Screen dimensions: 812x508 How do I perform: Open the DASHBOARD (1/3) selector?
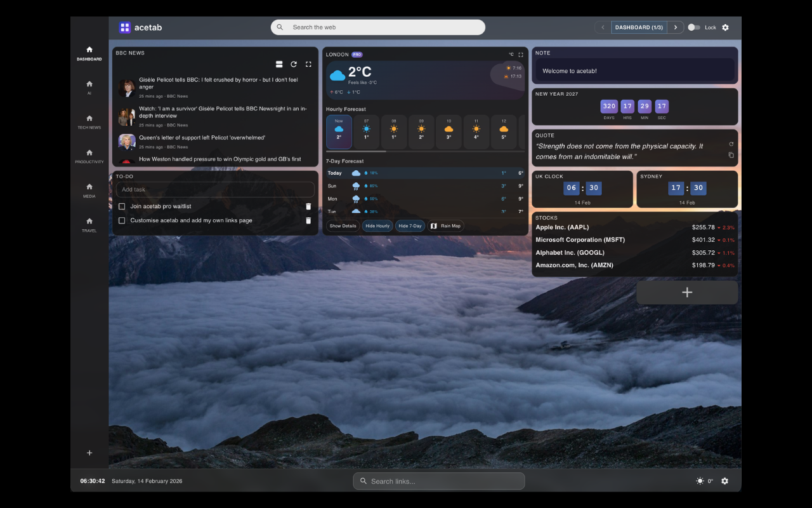[x=639, y=27]
